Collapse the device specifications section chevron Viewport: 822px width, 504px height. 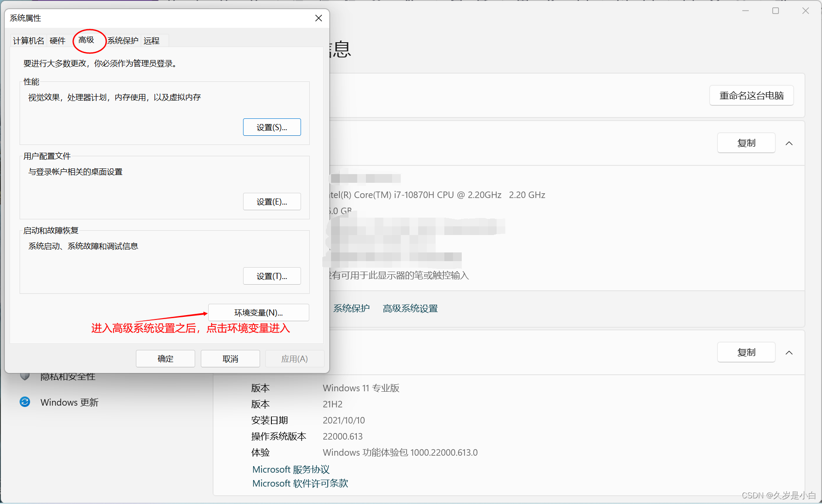click(789, 143)
